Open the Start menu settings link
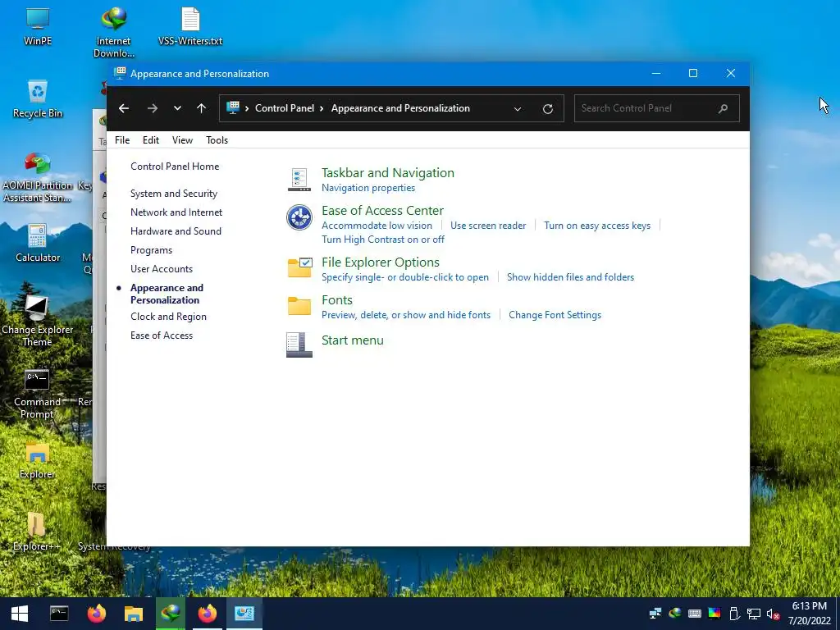Image resolution: width=840 pixels, height=630 pixels. coord(353,340)
